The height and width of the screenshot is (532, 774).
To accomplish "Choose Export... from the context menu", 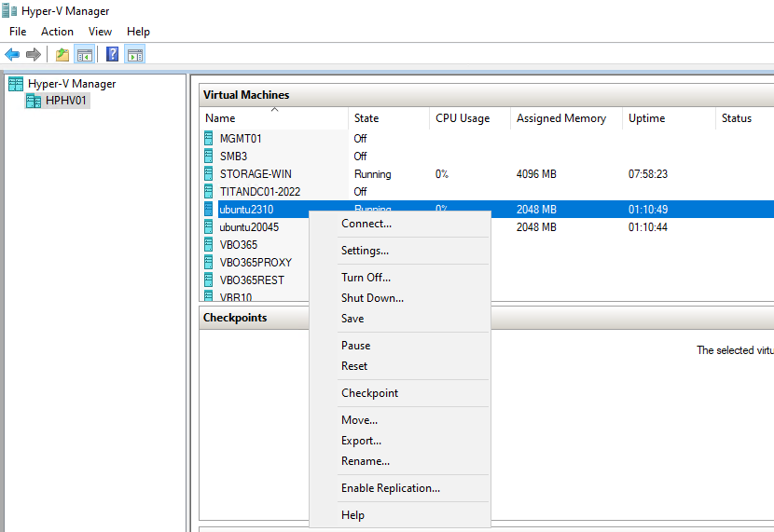I will tap(400, 441).
